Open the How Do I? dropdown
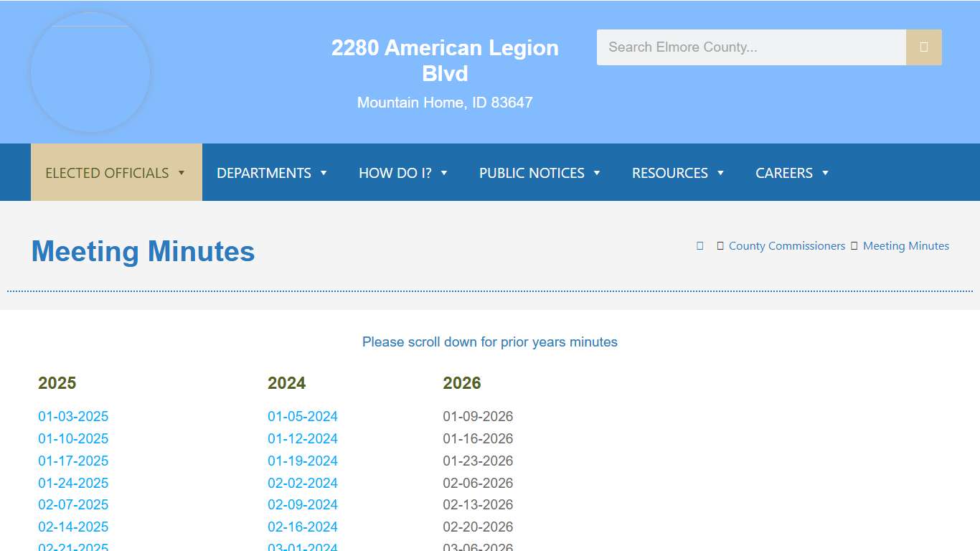Image resolution: width=980 pixels, height=551 pixels. (395, 173)
